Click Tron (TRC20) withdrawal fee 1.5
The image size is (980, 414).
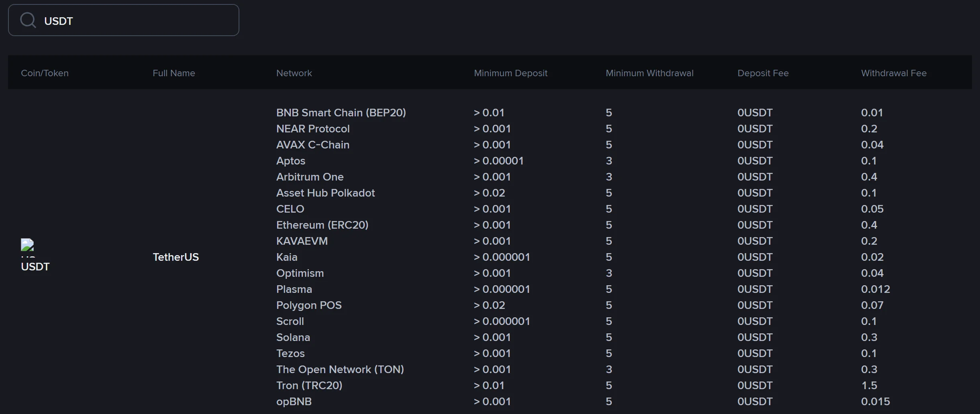(x=869, y=386)
